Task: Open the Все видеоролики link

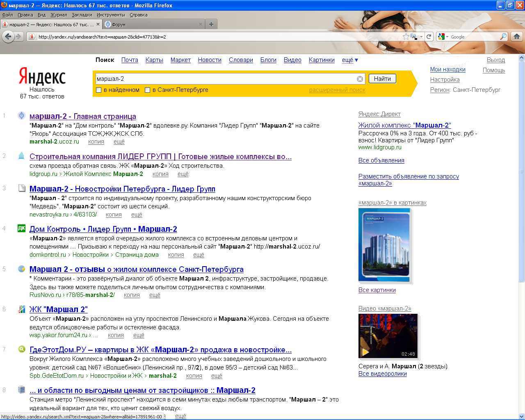Action: 383,374
